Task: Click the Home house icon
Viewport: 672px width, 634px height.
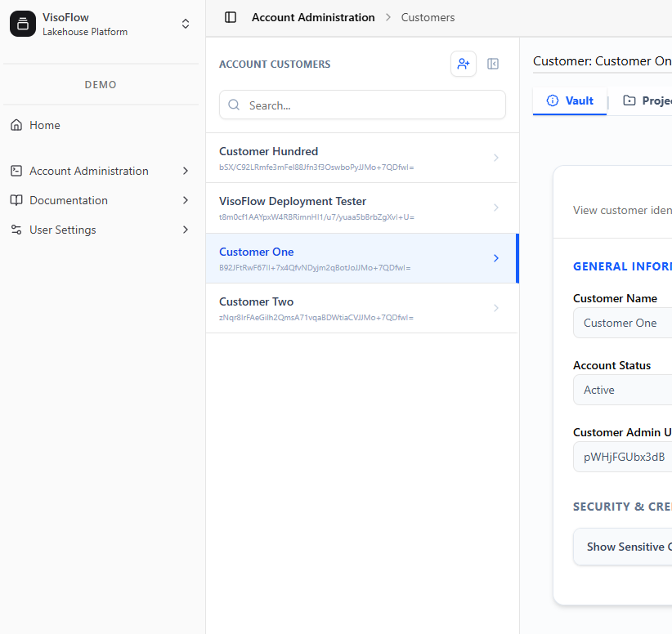Action: tap(16, 125)
